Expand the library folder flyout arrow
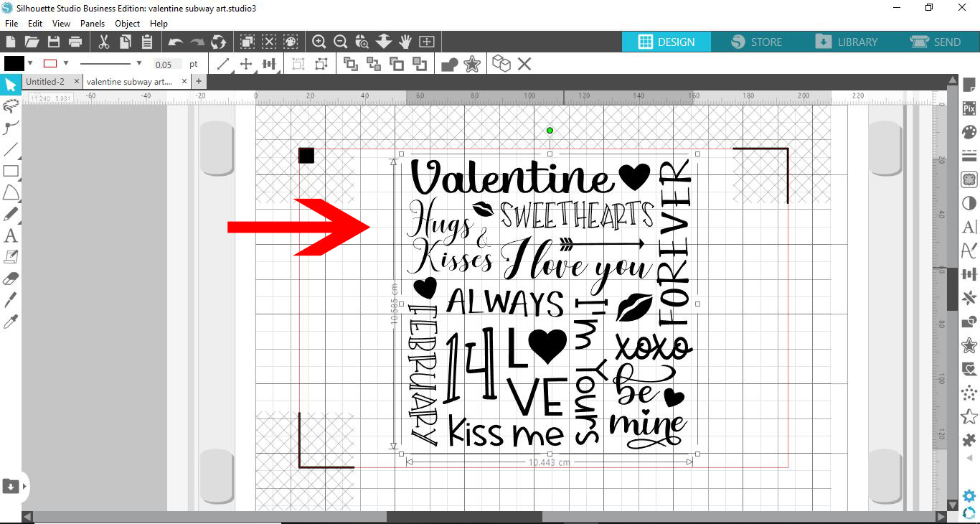This screenshot has height=524, width=980. click(x=24, y=486)
